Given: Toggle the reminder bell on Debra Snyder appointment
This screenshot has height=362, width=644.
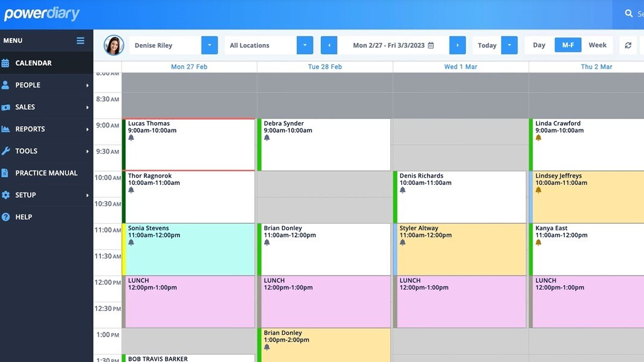Looking at the screenshot, I should tap(265, 137).
